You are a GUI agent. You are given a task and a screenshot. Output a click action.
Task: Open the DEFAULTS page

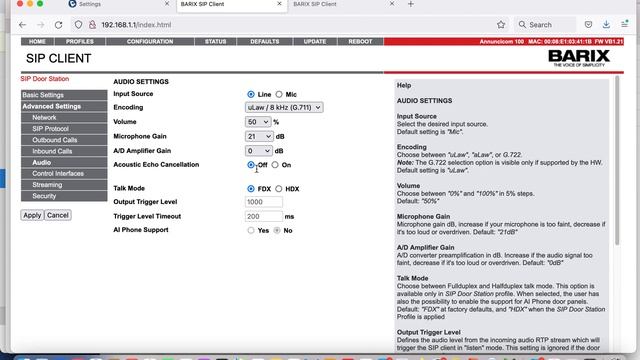[264, 42]
